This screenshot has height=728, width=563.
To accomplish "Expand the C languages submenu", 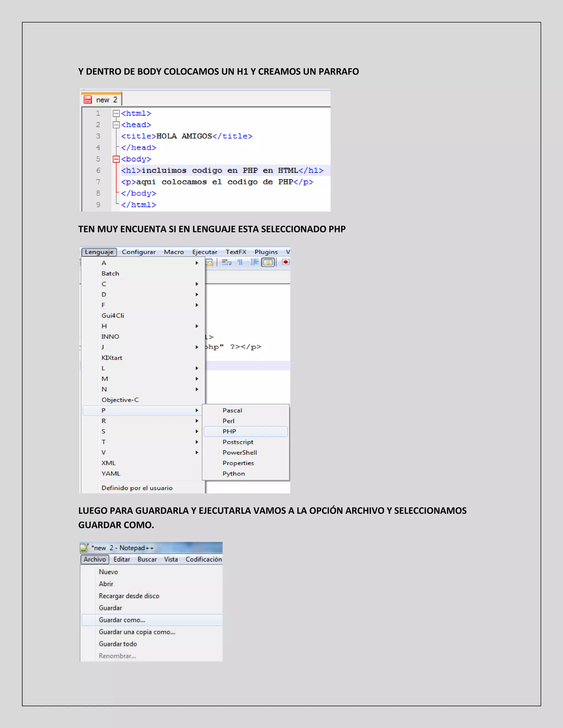I will [x=143, y=284].
